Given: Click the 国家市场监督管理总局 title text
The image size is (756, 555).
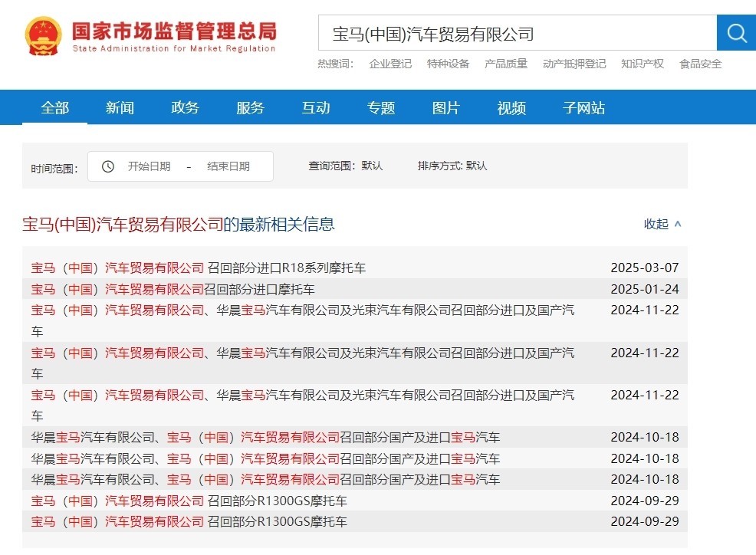Looking at the screenshot, I should (175, 31).
